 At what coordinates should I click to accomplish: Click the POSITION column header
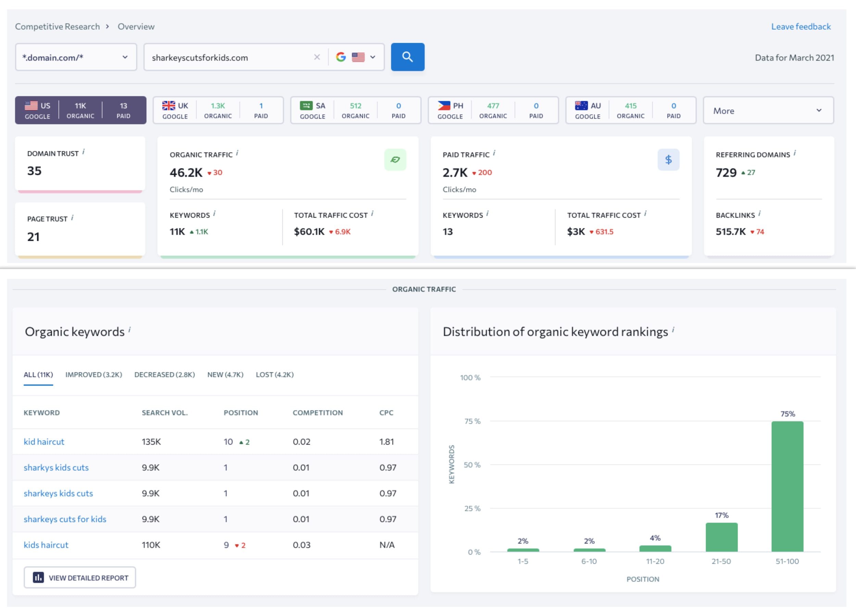point(241,413)
